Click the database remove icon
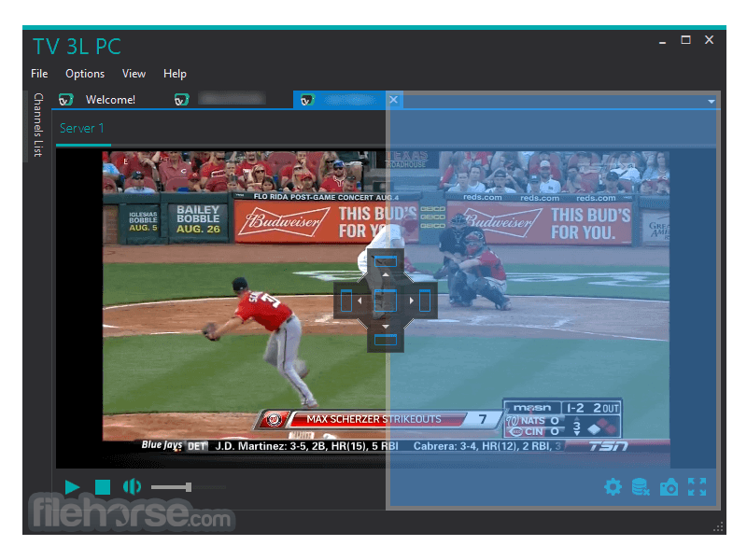Image resolution: width=747 pixels, height=560 pixels. (x=641, y=487)
